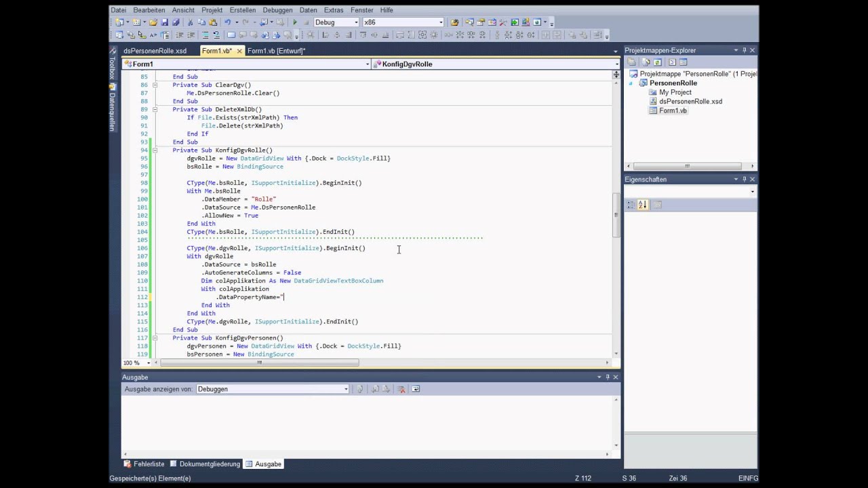Open the Eigenschaften object dropdown
The image size is (868, 488).
[x=752, y=192]
